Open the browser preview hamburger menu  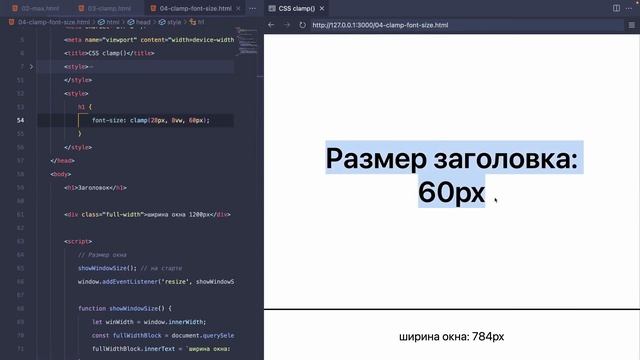tap(631, 25)
